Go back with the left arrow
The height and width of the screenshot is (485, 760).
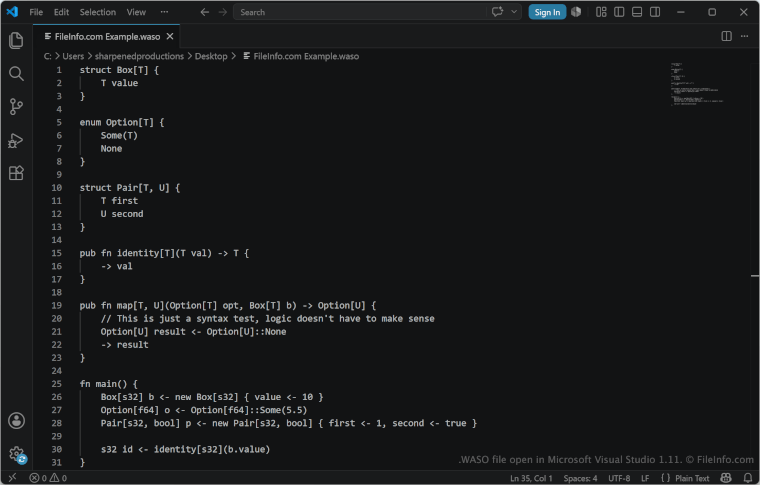click(x=205, y=12)
